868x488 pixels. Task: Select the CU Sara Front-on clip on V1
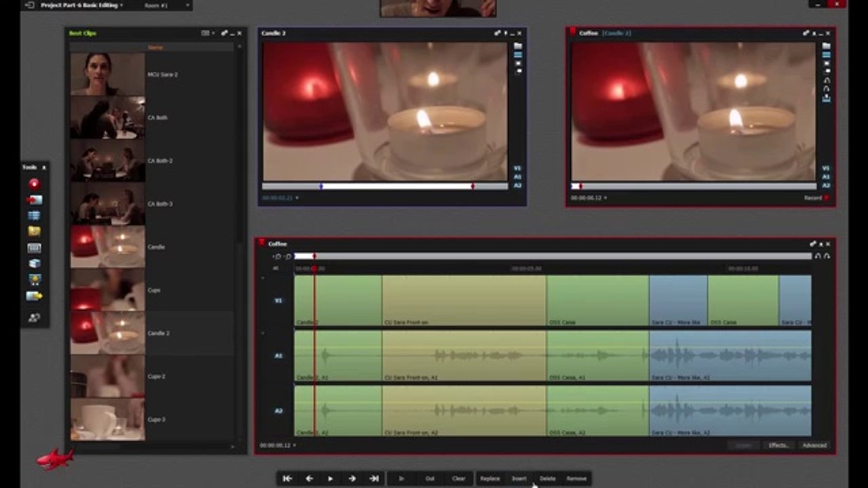tap(464, 300)
